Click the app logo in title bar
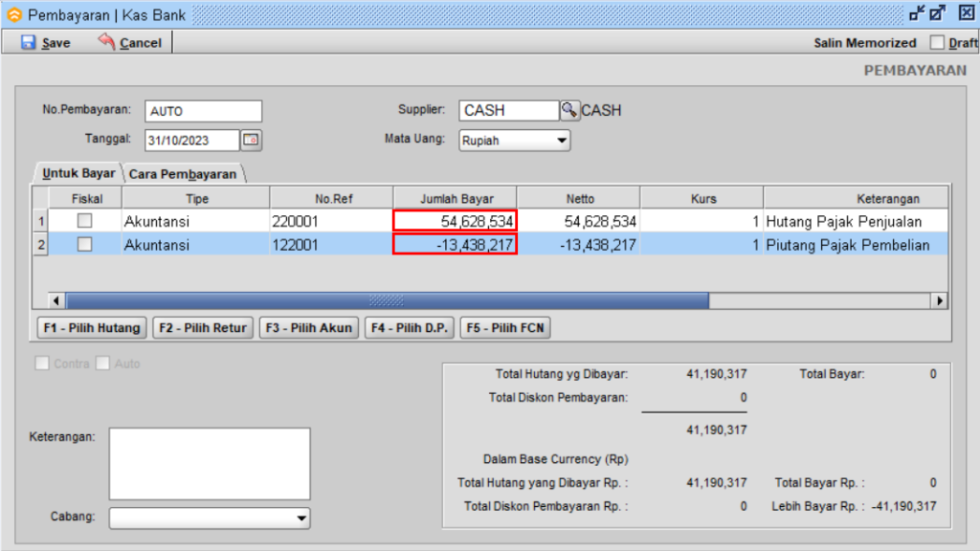Image resolution: width=980 pixels, height=551 pixels. point(13,14)
